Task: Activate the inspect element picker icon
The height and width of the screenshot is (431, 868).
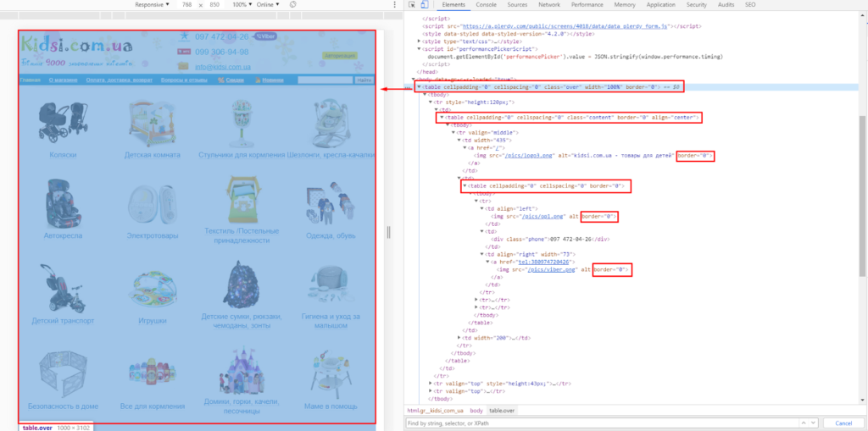Action: (411, 4)
